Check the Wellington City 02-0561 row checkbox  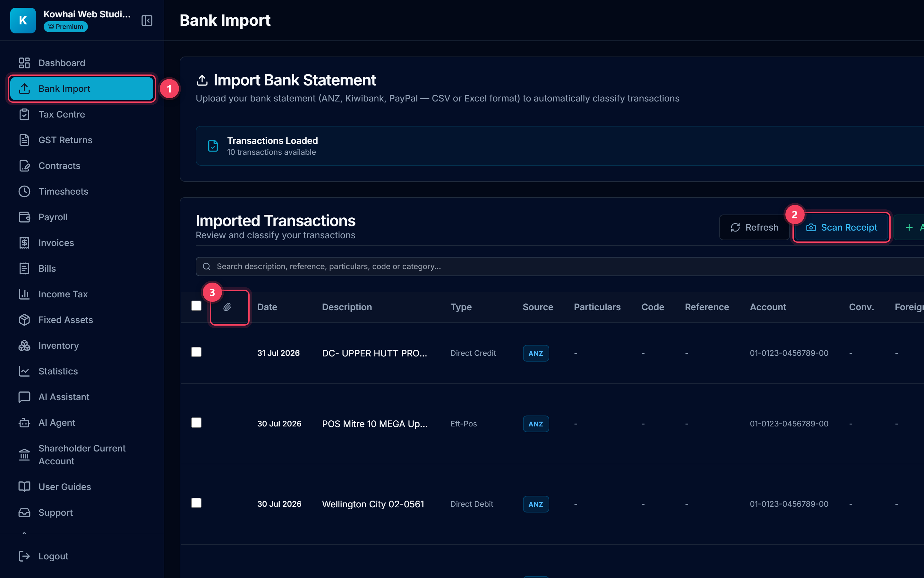[x=196, y=503]
